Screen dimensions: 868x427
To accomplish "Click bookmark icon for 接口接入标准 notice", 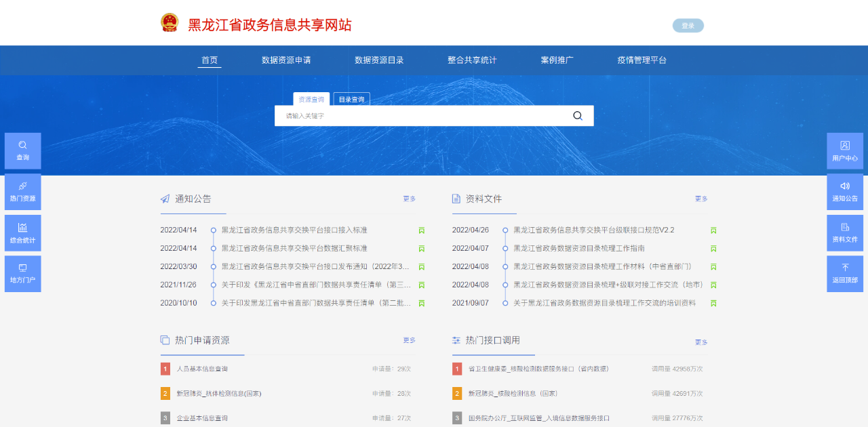I will 421,230.
